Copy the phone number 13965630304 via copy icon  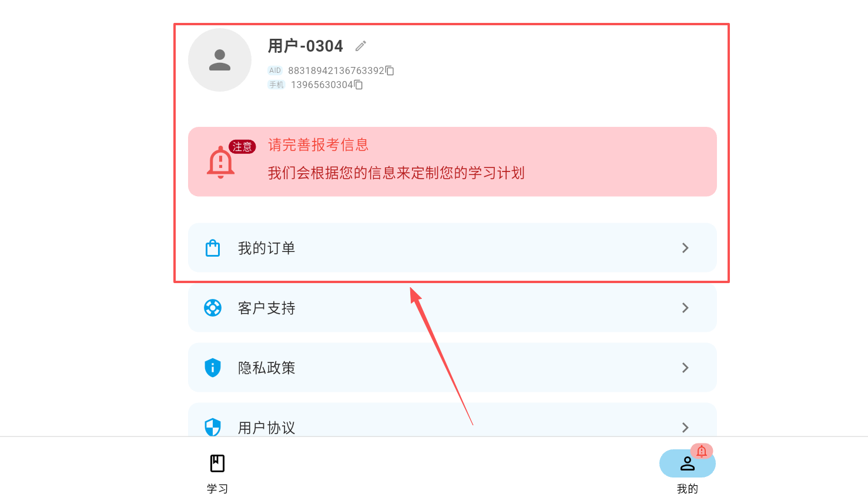358,85
